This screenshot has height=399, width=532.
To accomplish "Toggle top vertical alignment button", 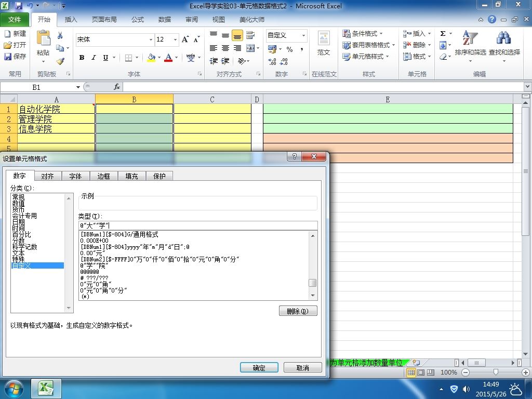I will coord(214,35).
